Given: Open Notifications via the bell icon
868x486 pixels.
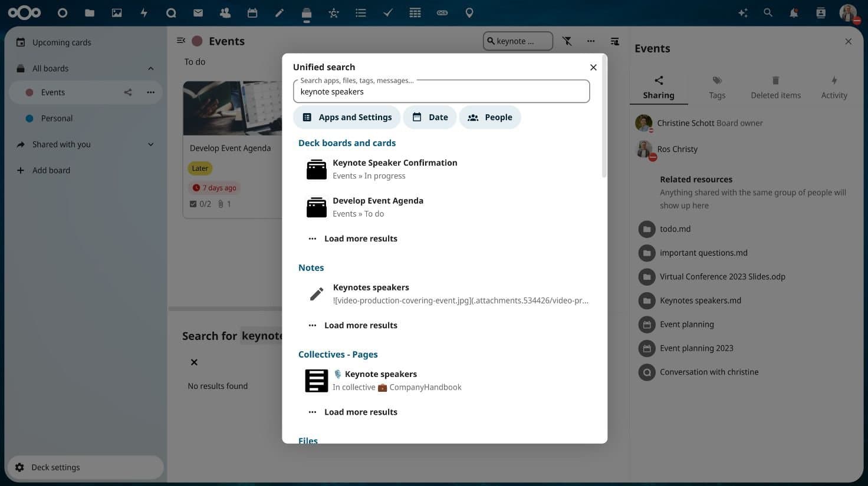Looking at the screenshot, I should point(794,12).
